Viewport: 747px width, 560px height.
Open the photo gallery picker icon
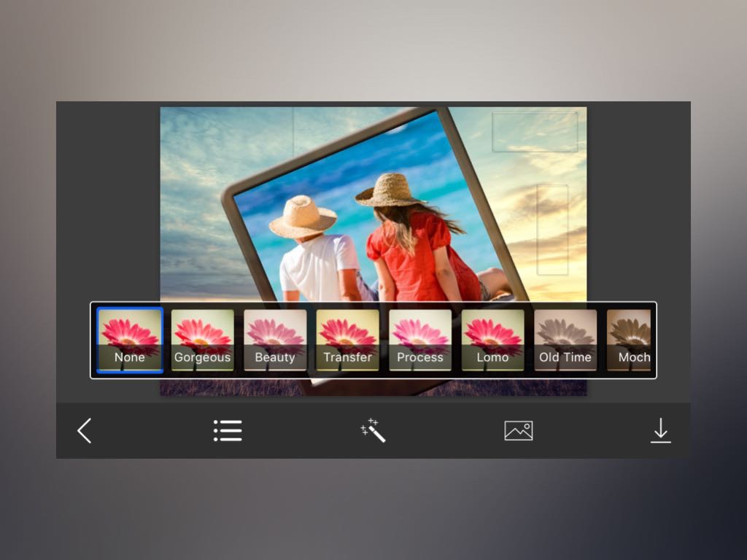519,431
